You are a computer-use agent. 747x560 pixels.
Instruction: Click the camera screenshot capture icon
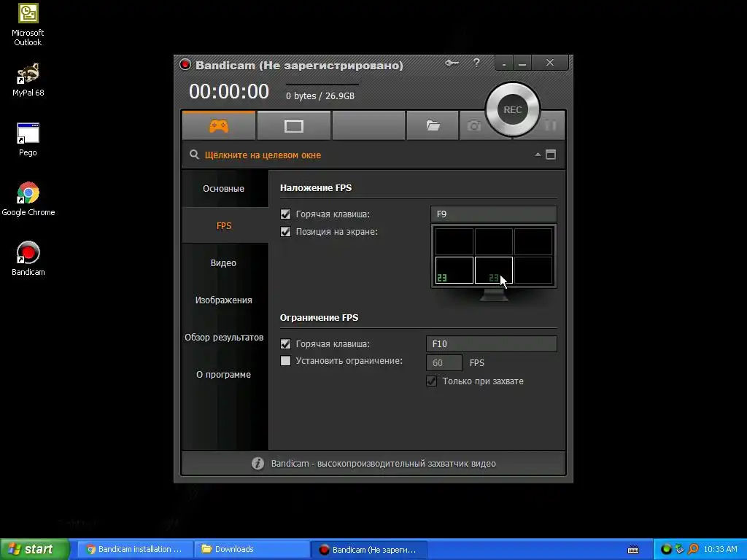(x=473, y=125)
